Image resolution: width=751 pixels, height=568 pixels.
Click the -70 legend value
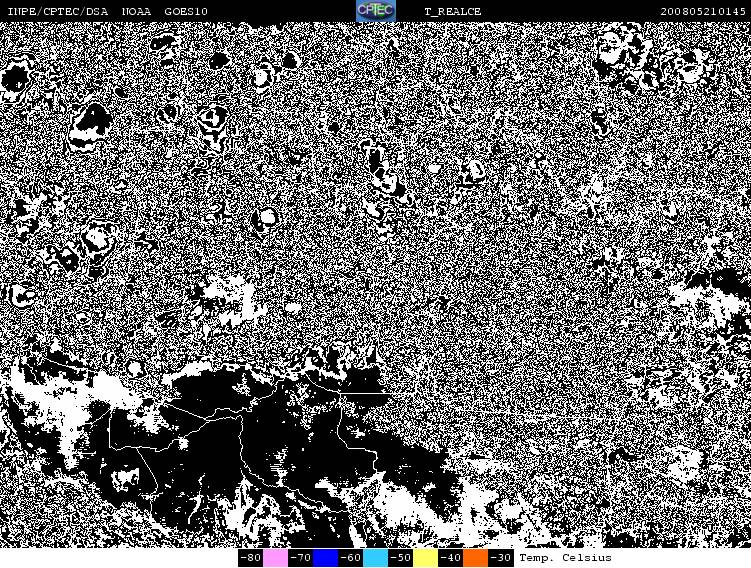click(x=300, y=557)
